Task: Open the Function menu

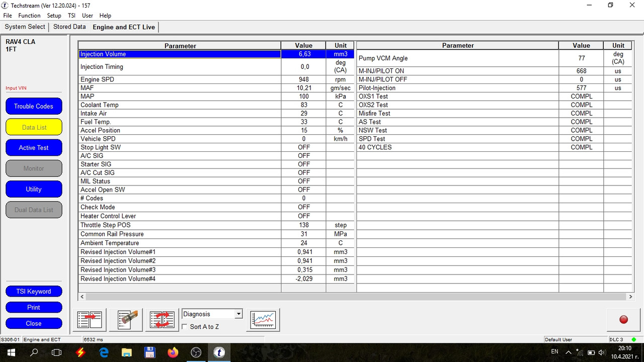Action: point(29,16)
